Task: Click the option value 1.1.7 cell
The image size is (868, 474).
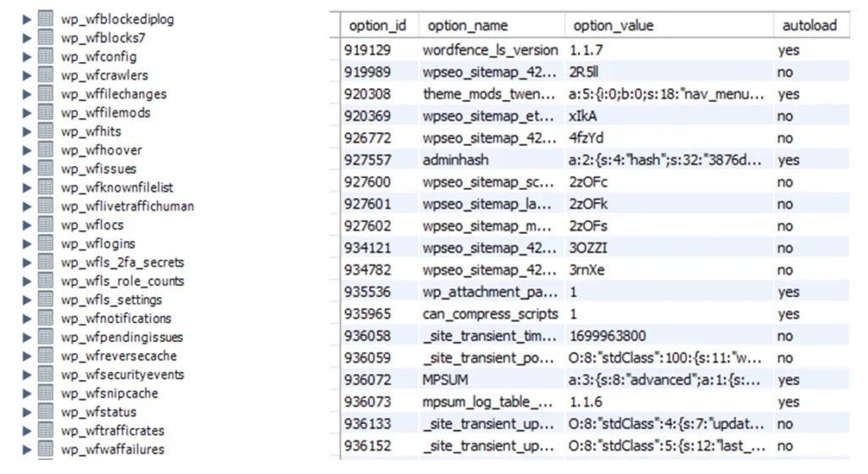Action: pos(668,50)
